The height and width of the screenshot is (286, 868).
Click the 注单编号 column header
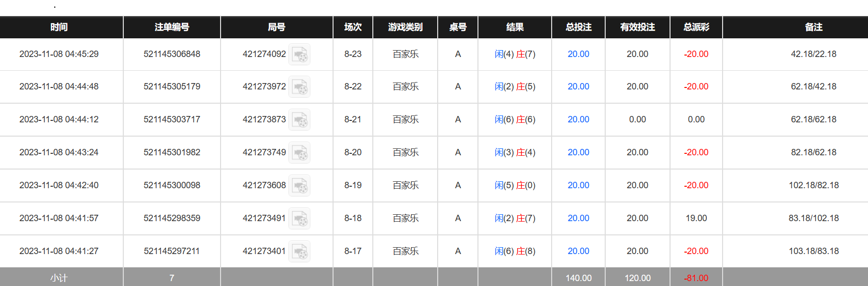(x=171, y=27)
